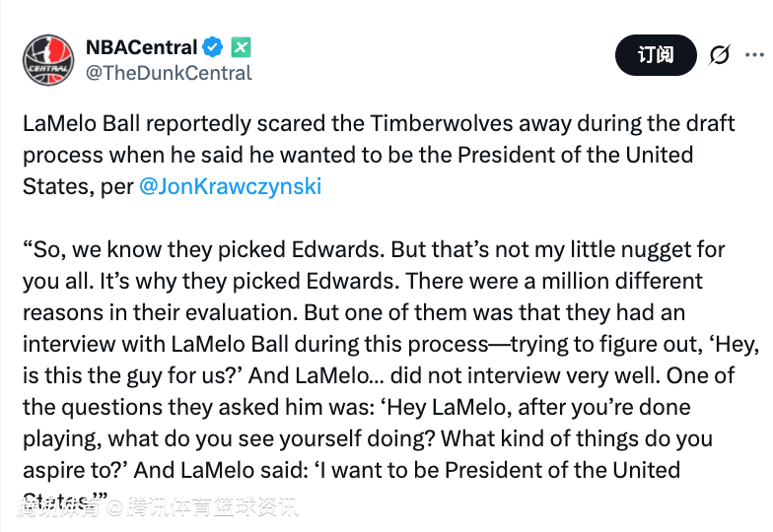This screenshot has width=773, height=532.
Task: Click the 腾讯体育篮球资讯 watermark text
Action: [x=212, y=508]
